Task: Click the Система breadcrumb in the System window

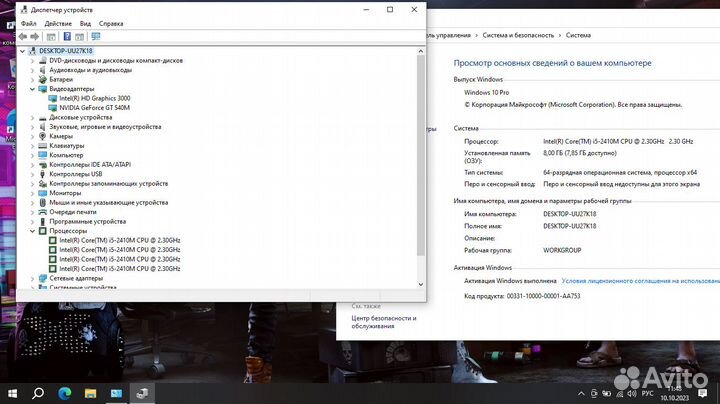Action: click(578, 35)
